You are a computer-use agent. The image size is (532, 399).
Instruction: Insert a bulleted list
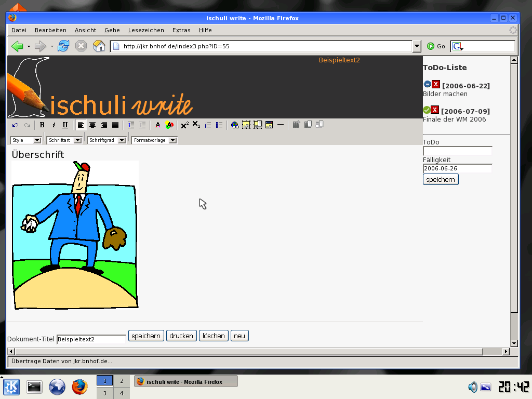219,125
